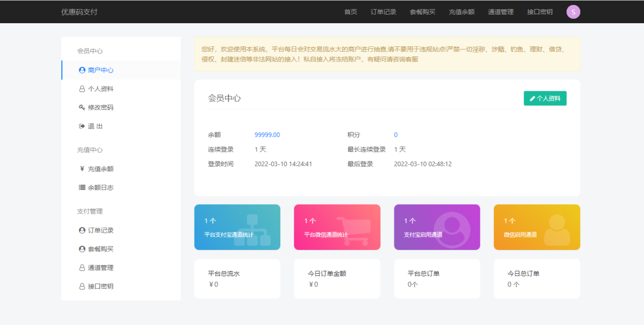Click the logout icon beside 退出

(x=82, y=126)
